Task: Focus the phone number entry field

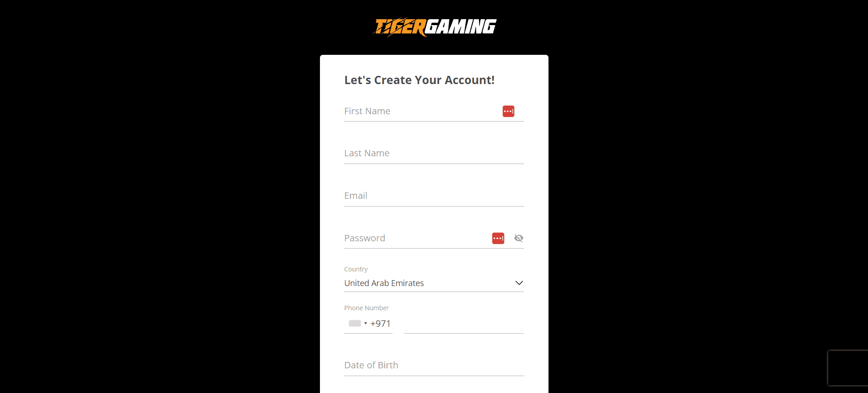Action: click(464, 324)
